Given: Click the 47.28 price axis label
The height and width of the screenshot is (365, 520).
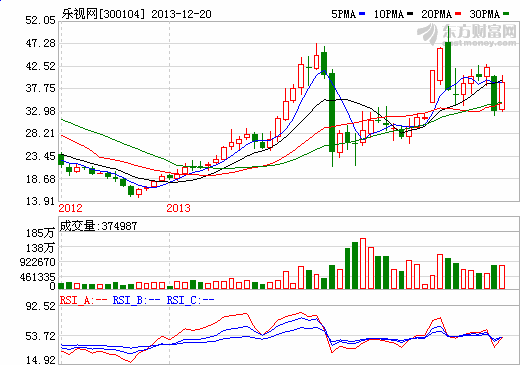Looking at the screenshot, I should tap(41, 43).
